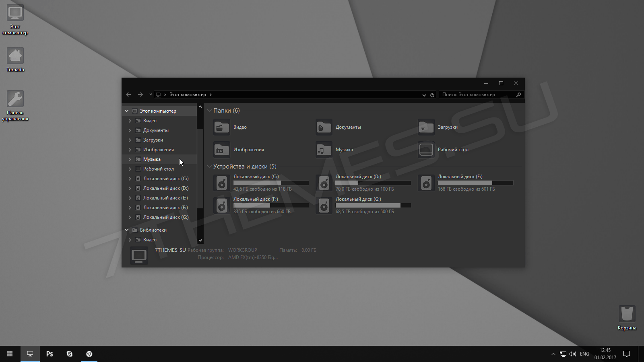
Task: Collapse the Папки (6) group
Action: [x=209, y=111]
